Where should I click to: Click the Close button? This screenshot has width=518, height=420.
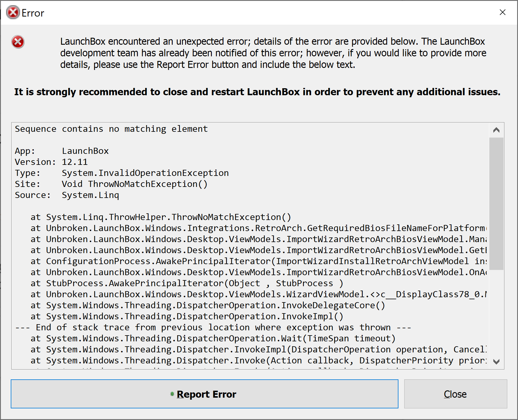[x=456, y=394]
